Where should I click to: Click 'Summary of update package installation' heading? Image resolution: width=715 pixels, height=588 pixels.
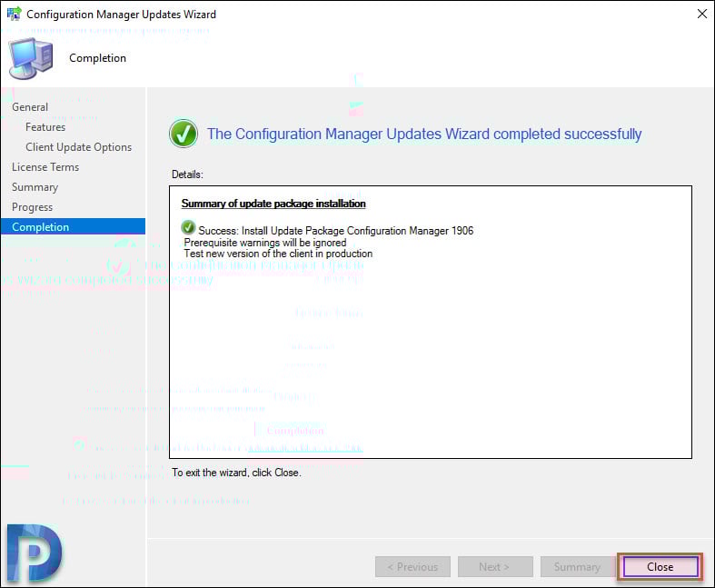[273, 204]
